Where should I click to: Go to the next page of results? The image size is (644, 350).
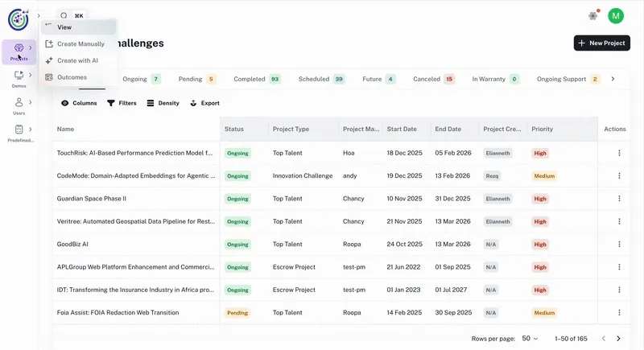click(x=618, y=339)
